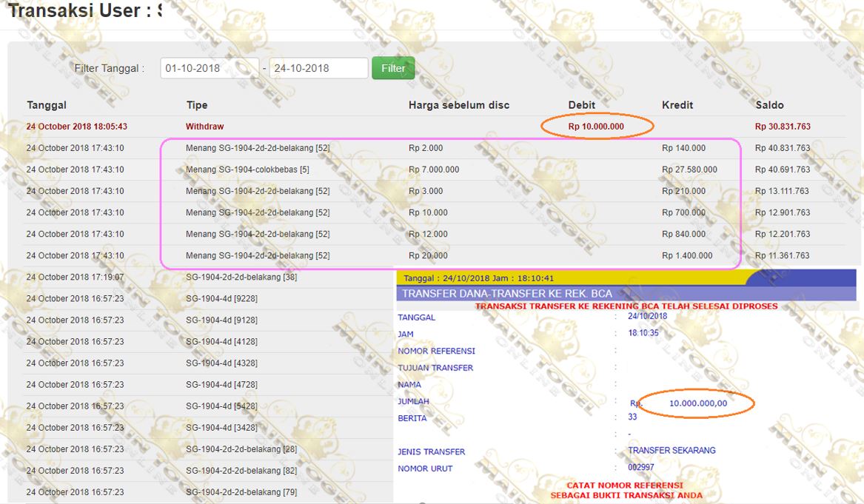The width and height of the screenshot is (864, 504).
Task: Click the Kredit column header
Action: tap(677, 104)
